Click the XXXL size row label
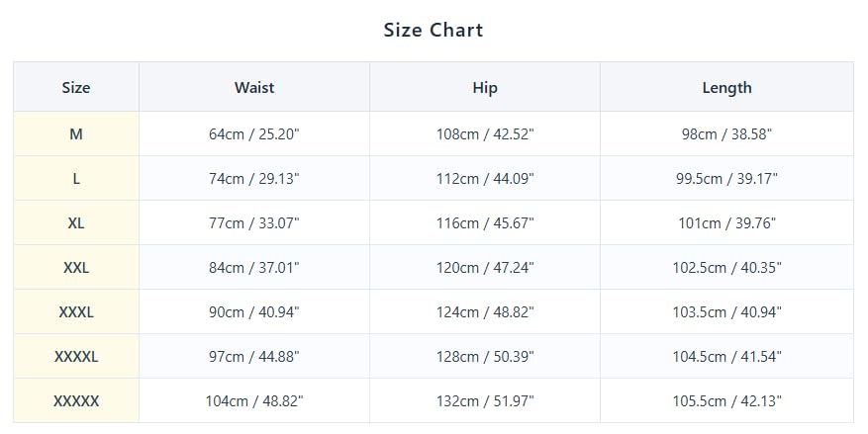 click(x=76, y=311)
